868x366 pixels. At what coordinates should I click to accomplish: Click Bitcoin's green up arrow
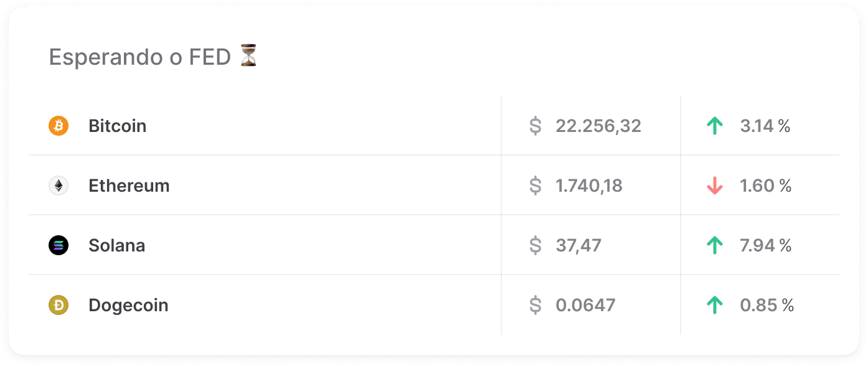(x=715, y=126)
